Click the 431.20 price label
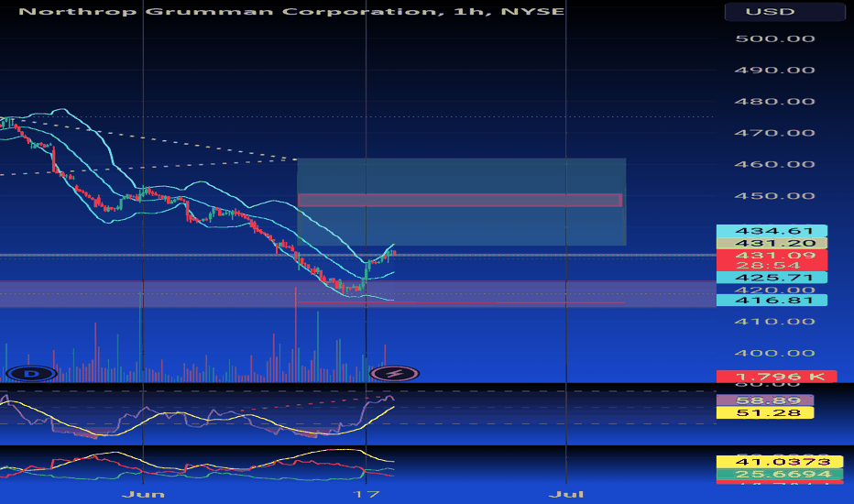 coord(772,243)
